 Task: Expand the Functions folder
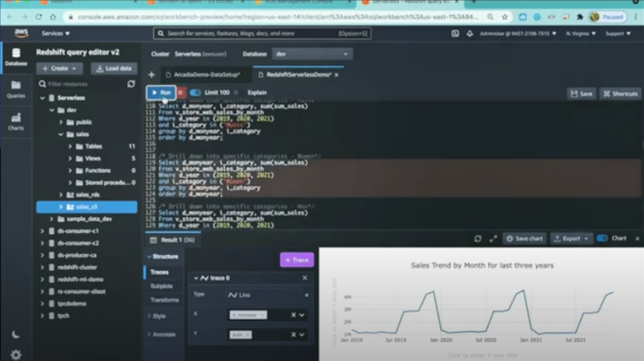coord(70,170)
